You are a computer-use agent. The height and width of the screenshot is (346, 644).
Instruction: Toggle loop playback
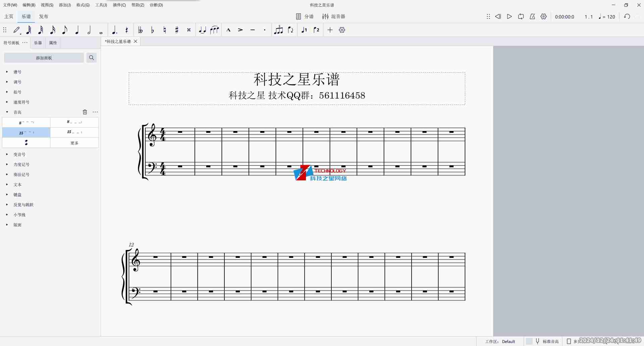point(521,16)
